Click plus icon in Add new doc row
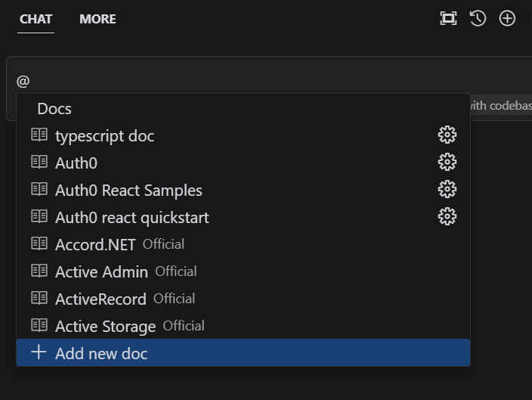The image size is (532, 400). pyautogui.click(x=39, y=352)
